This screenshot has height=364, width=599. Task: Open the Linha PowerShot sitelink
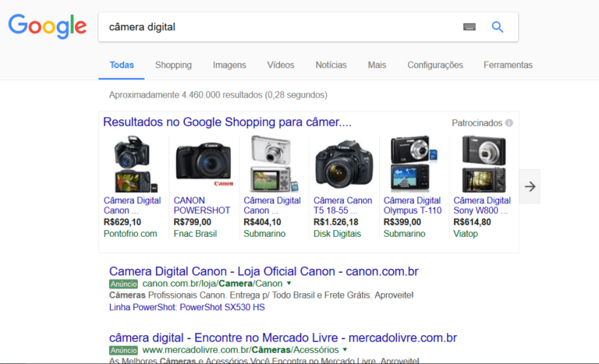(x=142, y=307)
